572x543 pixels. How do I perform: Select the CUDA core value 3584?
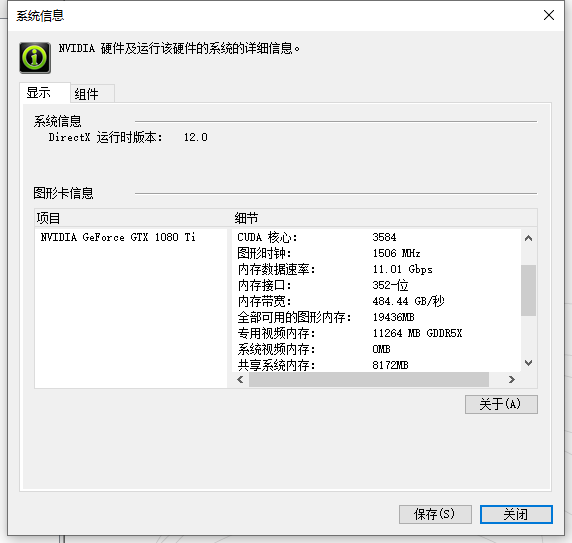tap(384, 237)
